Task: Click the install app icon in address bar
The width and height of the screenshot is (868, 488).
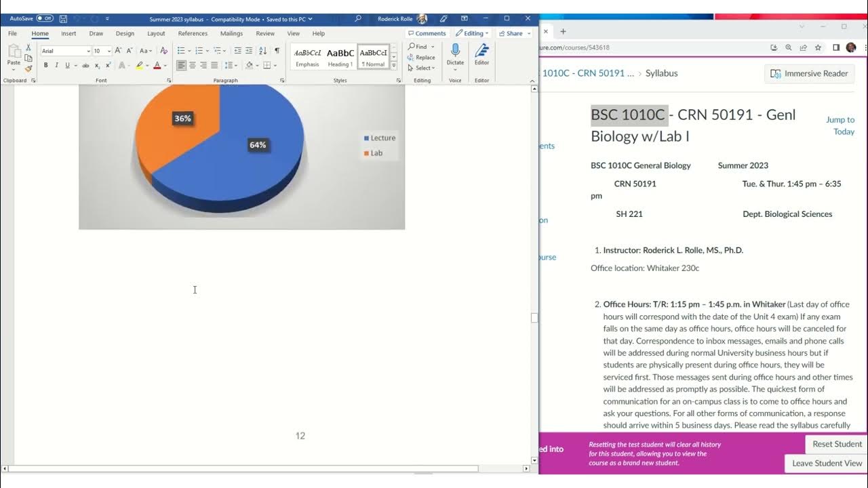Action: [774, 47]
